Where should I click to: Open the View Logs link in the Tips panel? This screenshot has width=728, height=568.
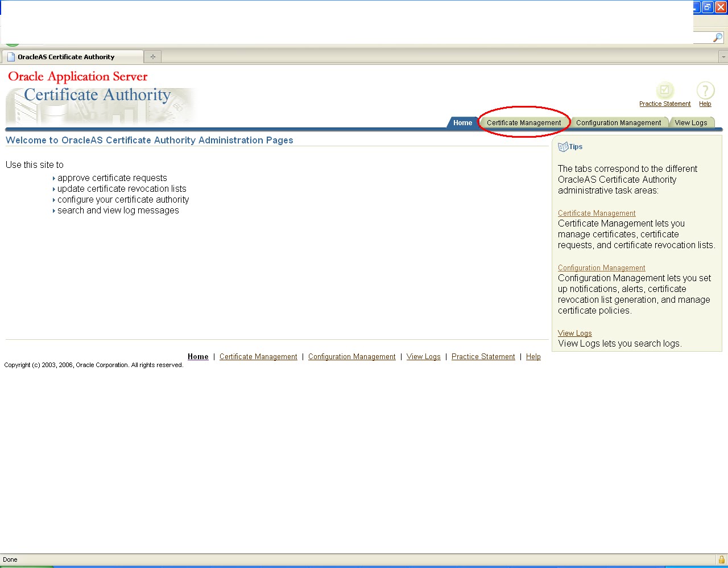(x=574, y=334)
